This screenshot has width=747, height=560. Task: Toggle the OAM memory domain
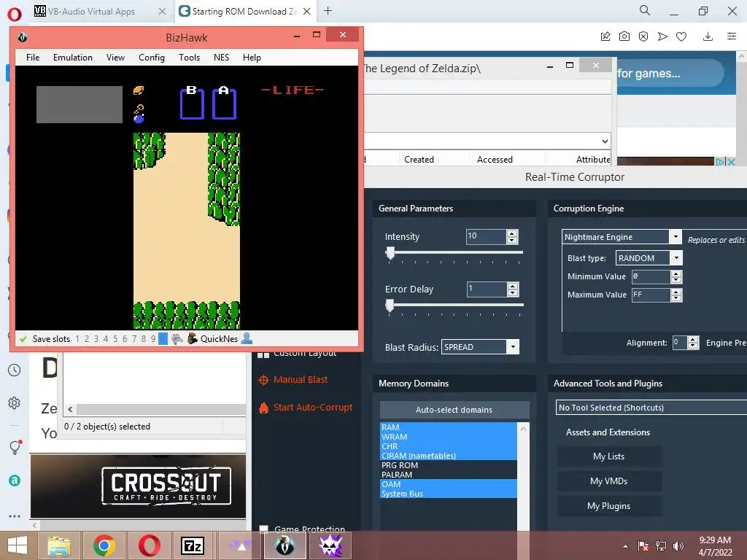[x=449, y=484]
